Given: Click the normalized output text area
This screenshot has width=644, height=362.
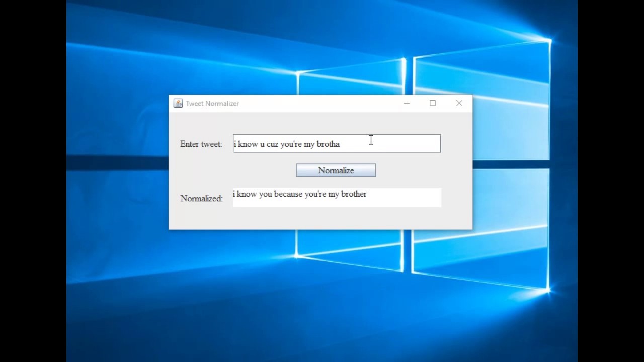Looking at the screenshot, I should tap(337, 197).
